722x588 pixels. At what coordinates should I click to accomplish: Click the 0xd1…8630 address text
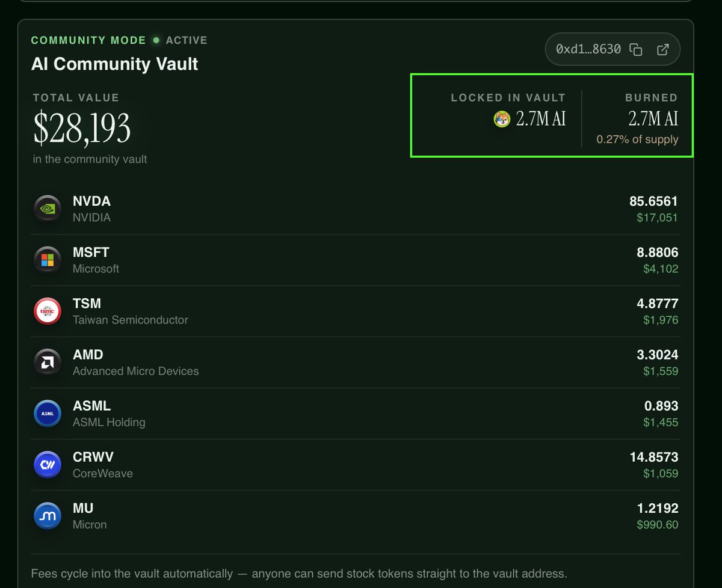click(588, 49)
